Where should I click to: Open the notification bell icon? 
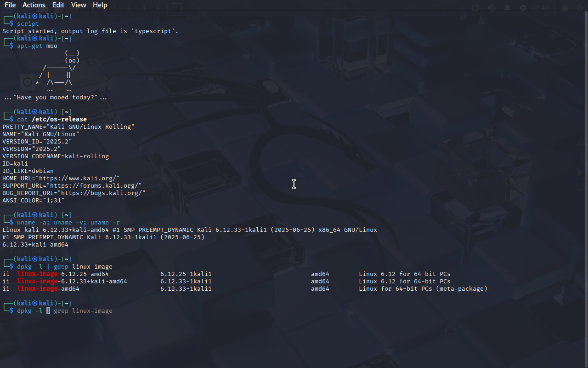click(x=508, y=8)
